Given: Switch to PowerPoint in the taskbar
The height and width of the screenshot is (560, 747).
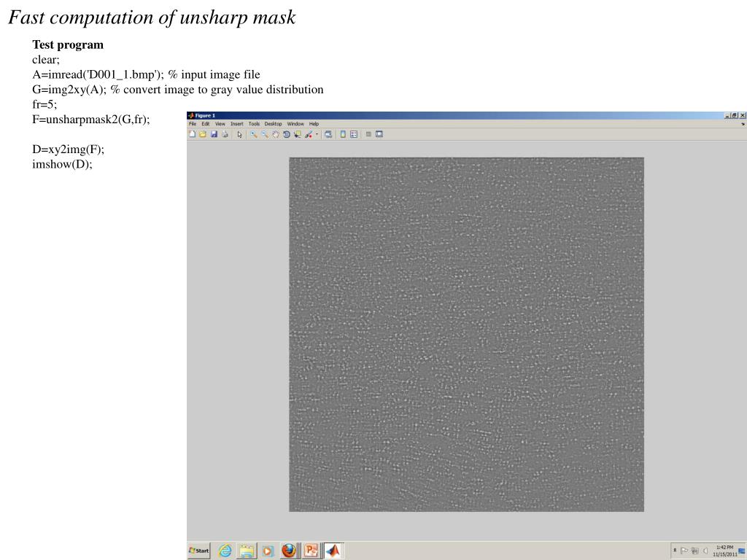Looking at the screenshot, I should pos(311,551).
